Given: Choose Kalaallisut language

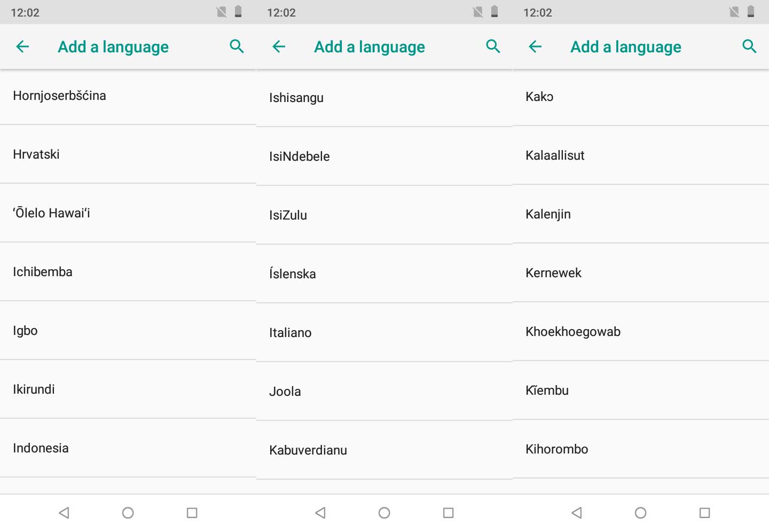Looking at the screenshot, I should pos(641,155).
